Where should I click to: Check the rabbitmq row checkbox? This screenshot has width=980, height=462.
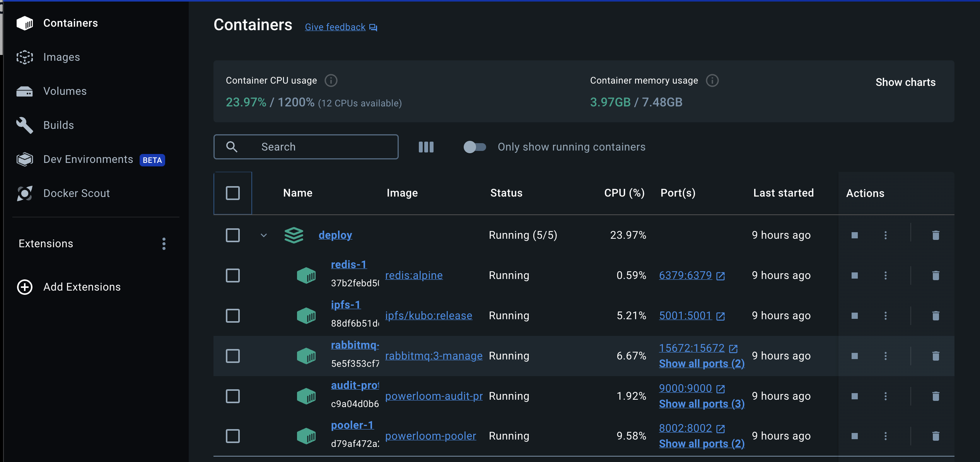tap(233, 356)
